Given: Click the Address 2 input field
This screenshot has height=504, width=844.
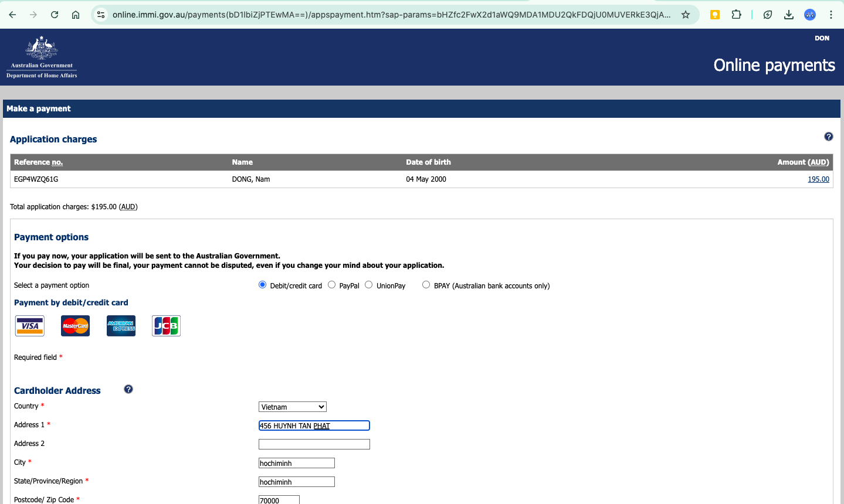Looking at the screenshot, I should pos(314,444).
